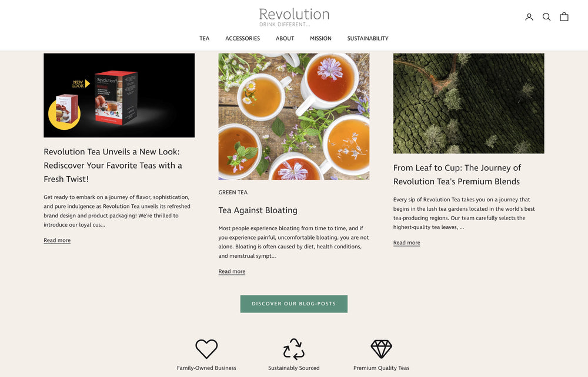The height and width of the screenshot is (377, 588).
Task: Open the new look packaging thumbnail
Action: pyautogui.click(x=119, y=95)
